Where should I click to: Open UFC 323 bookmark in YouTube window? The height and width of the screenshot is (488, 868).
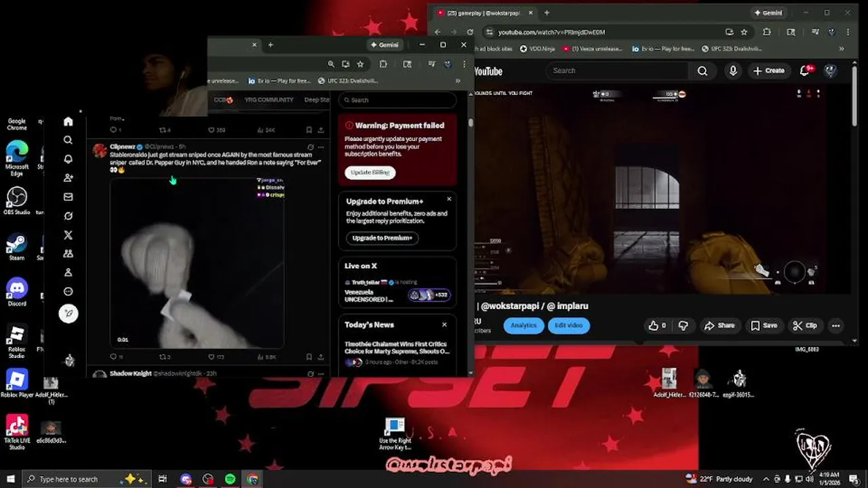[x=732, y=49]
